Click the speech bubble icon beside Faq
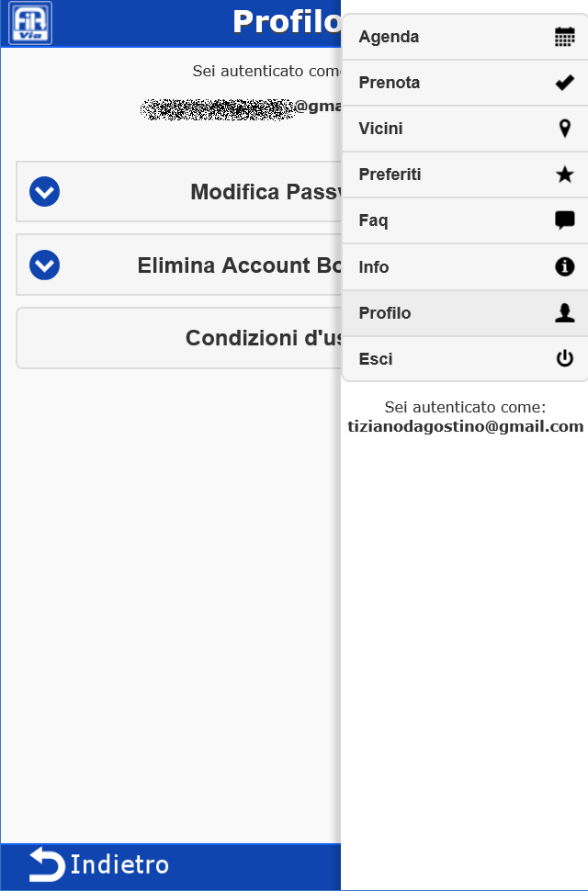This screenshot has width=588, height=891. click(x=565, y=220)
